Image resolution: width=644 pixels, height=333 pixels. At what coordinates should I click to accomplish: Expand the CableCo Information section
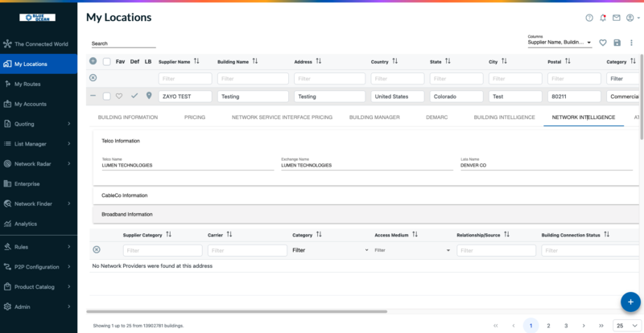tap(124, 195)
